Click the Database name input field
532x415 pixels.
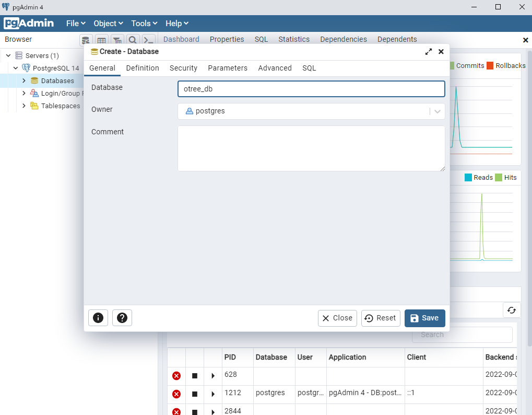coord(311,89)
